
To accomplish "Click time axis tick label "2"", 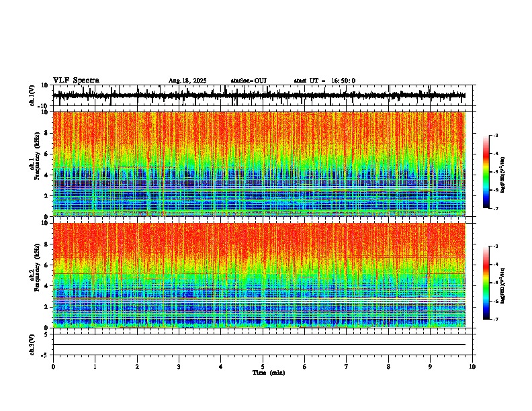I will pos(137,367).
